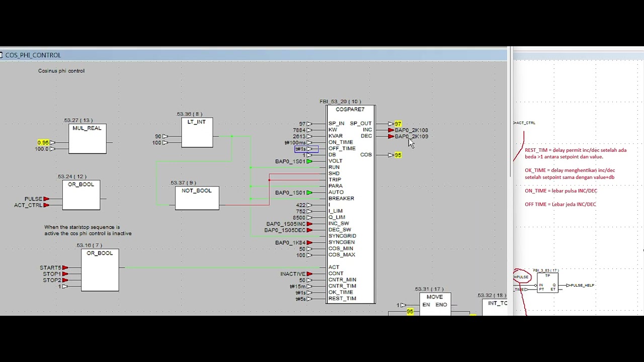
Task: Click the INACTIVE variable at CONT
Action: click(x=293, y=274)
